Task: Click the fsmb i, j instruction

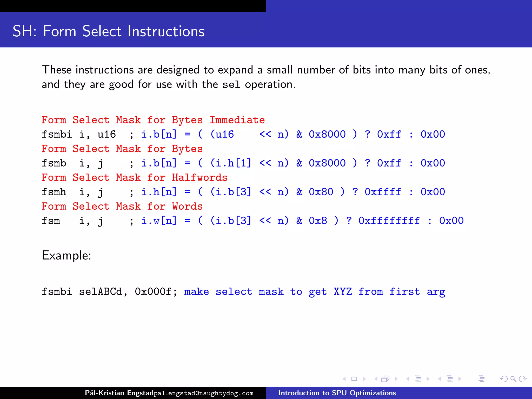Action: click(x=72, y=163)
